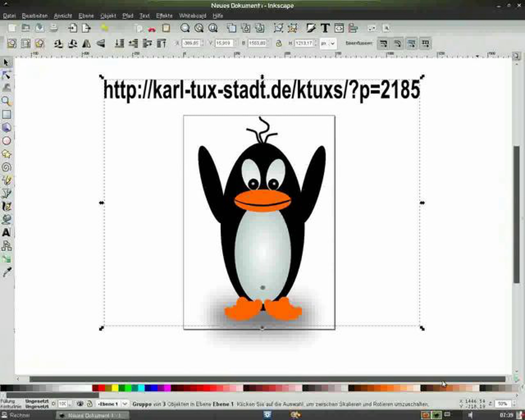Pick the cyan color swatch in palette
This screenshot has width=525, height=420.
tap(141, 388)
